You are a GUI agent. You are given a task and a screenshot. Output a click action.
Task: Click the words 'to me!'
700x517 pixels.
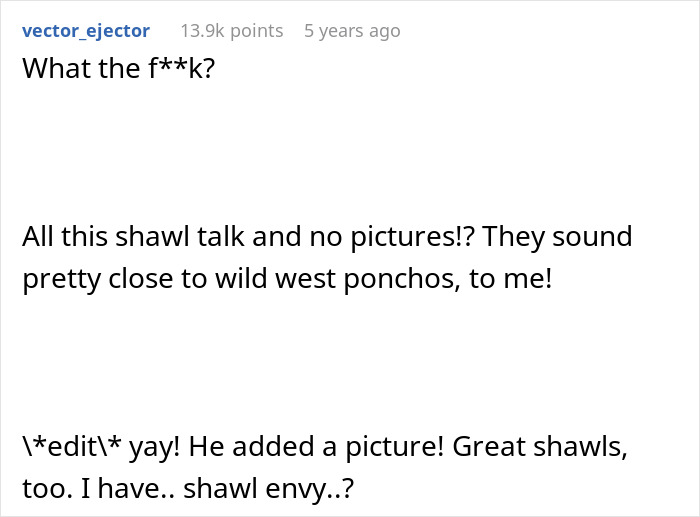tap(510, 279)
